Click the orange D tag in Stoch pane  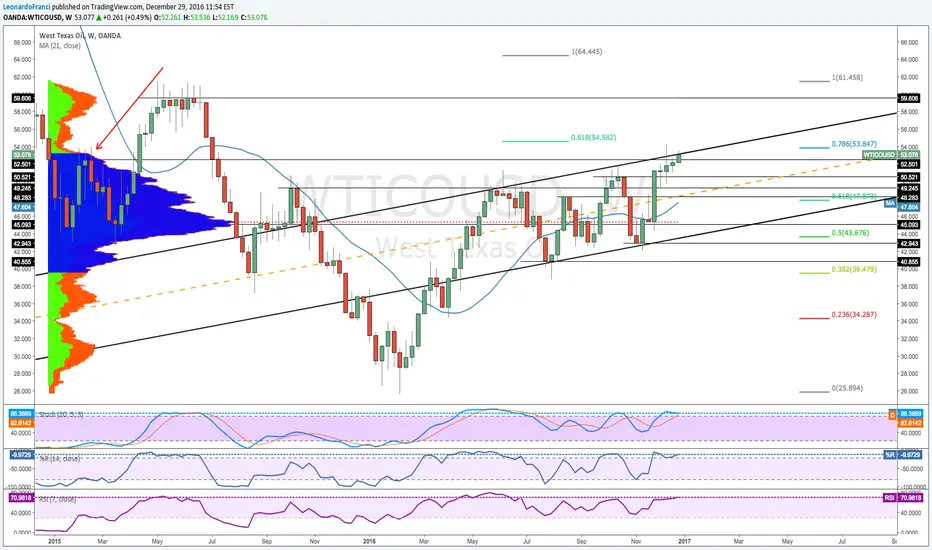(x=892, y=414)
